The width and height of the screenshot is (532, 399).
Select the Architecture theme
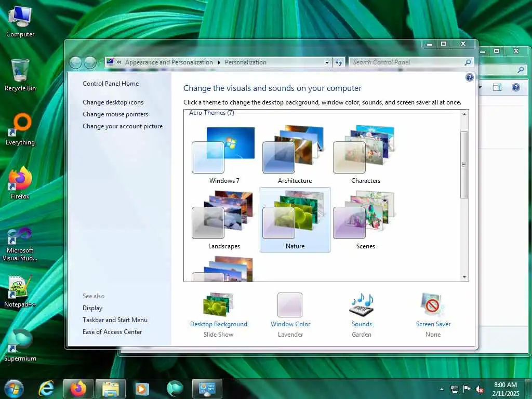295,155
